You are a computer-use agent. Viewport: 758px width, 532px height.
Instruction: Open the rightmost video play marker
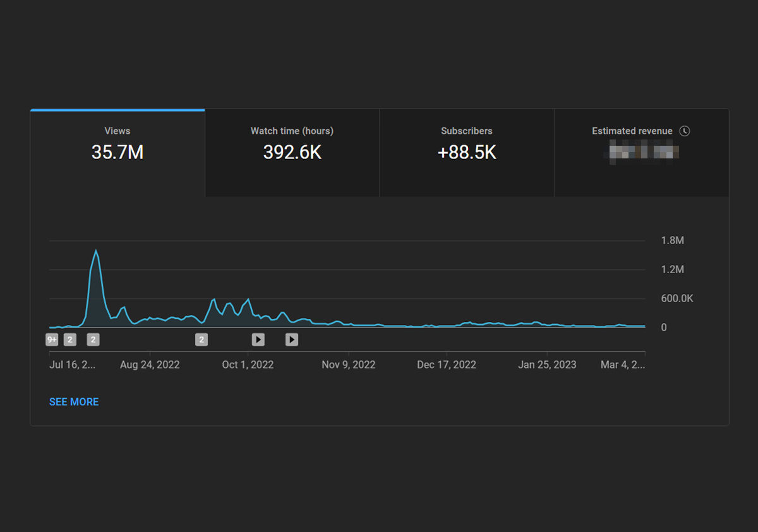291,340
